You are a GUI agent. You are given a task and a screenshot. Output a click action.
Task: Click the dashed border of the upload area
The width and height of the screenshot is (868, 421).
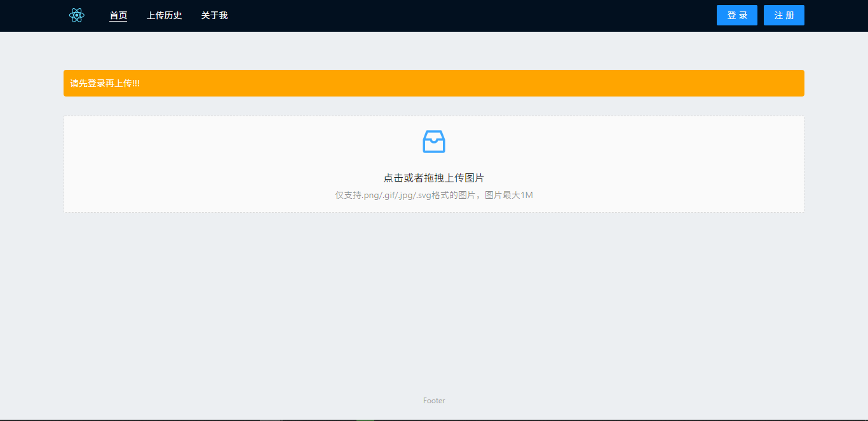(x=434, y=116)
